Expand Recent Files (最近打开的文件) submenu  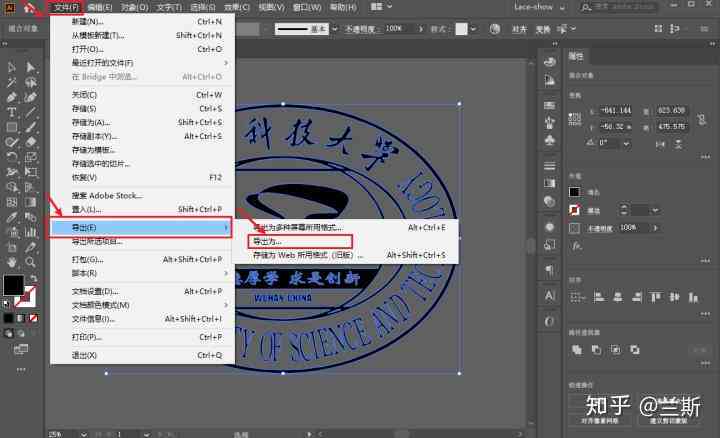(x=142, y=63)
